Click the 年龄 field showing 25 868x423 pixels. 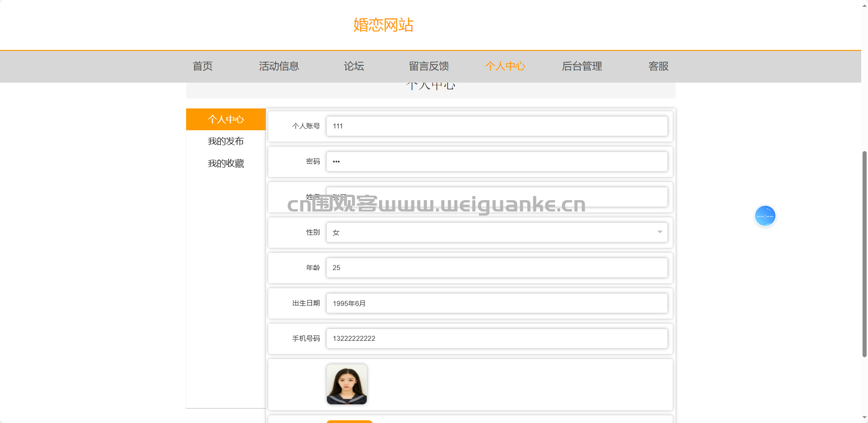497,268
